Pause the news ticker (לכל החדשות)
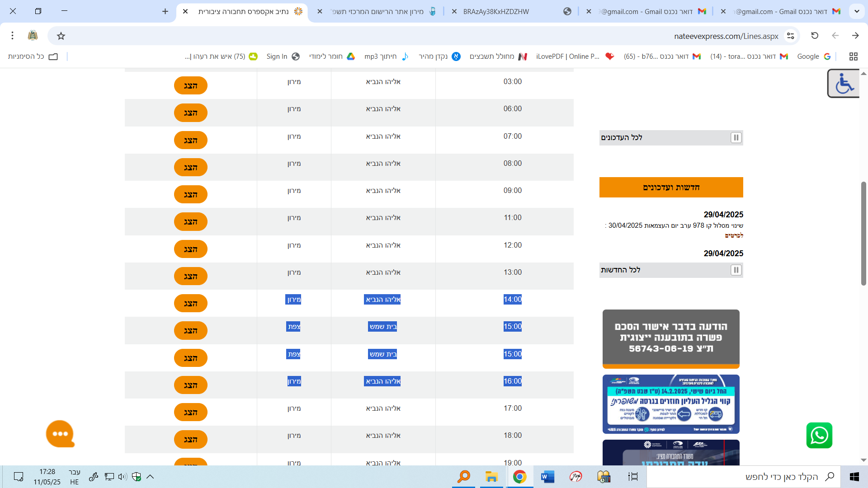 click(736, 270)
